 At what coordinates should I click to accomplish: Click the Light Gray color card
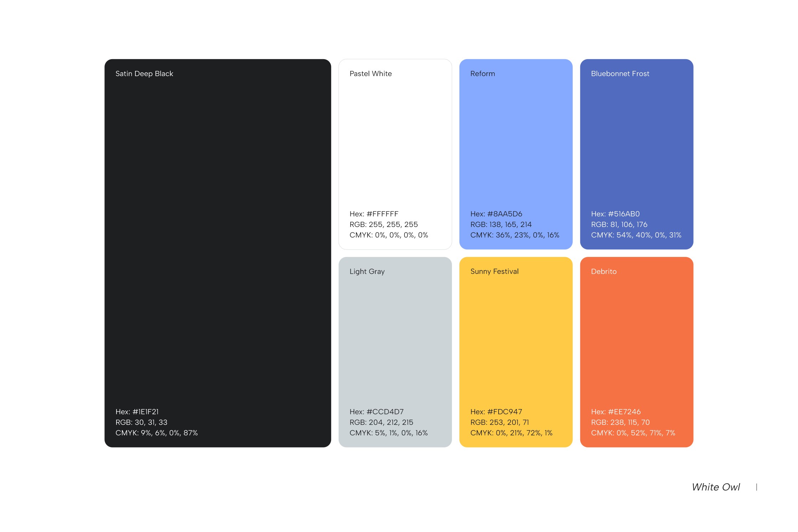click(395, 342)
